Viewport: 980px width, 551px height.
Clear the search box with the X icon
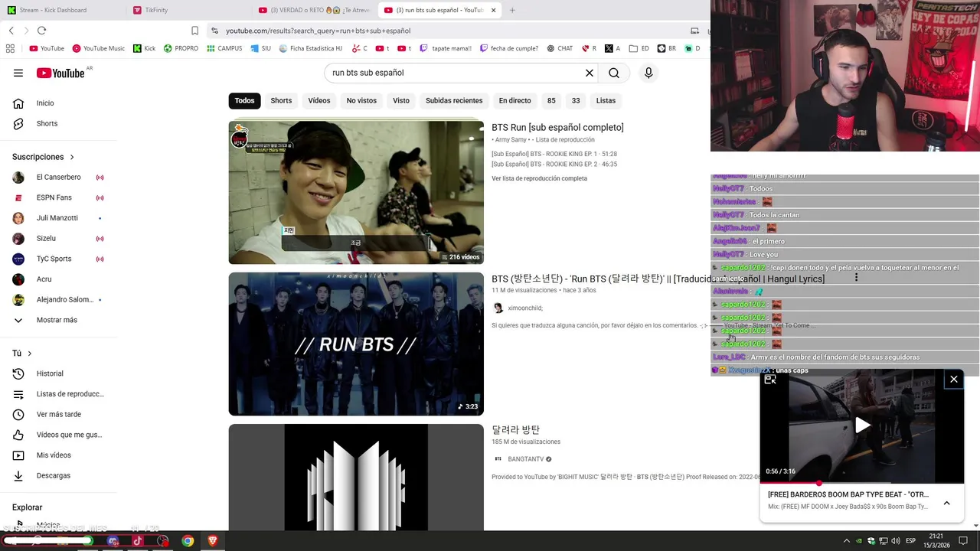click(590, 73)
